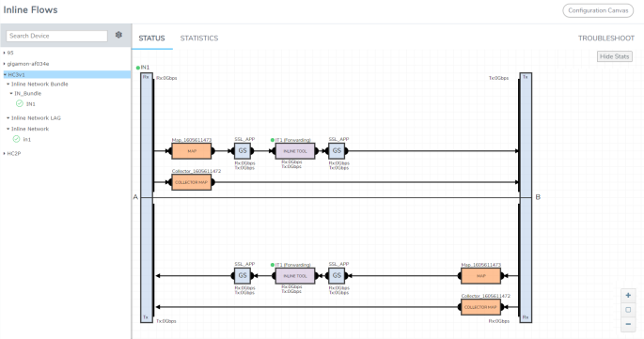Collapse the Inline Network Bundle node
This screenshot has width=644, height=339.
8,85
